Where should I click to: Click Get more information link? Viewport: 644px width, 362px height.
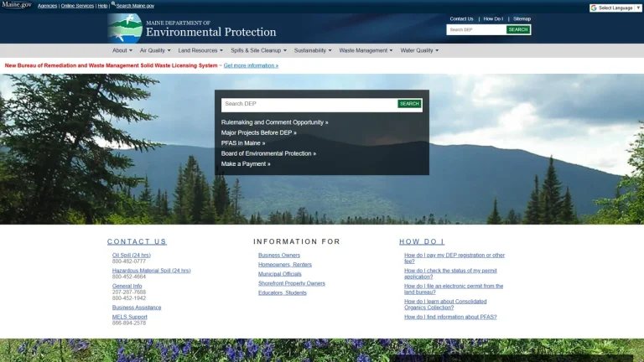tap(251, 65)
